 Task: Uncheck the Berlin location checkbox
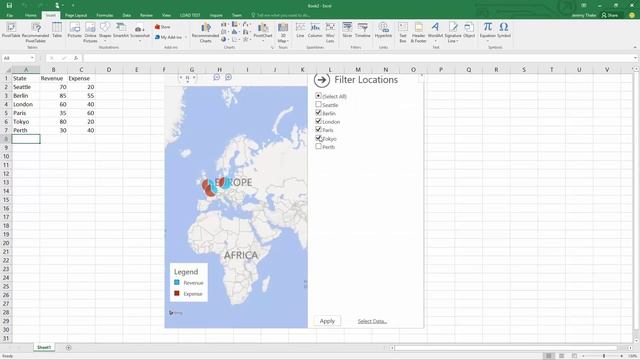[x=318, y=113]
